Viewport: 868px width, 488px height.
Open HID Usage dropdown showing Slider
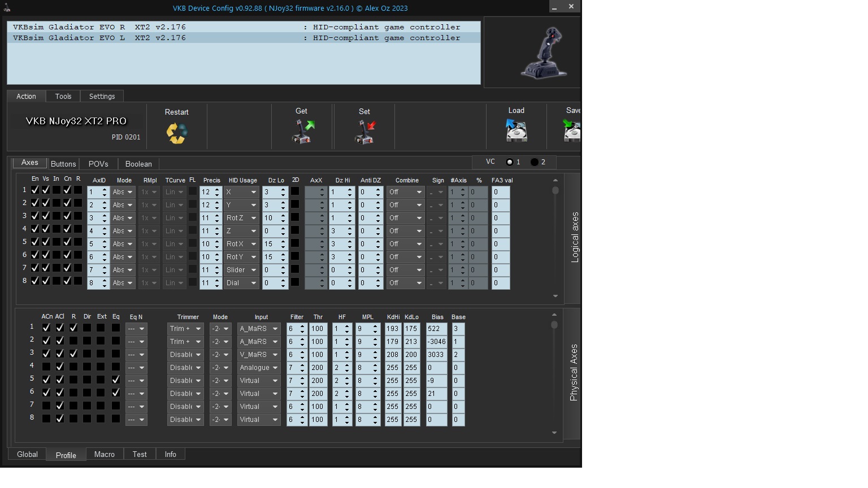pos(241,270)
